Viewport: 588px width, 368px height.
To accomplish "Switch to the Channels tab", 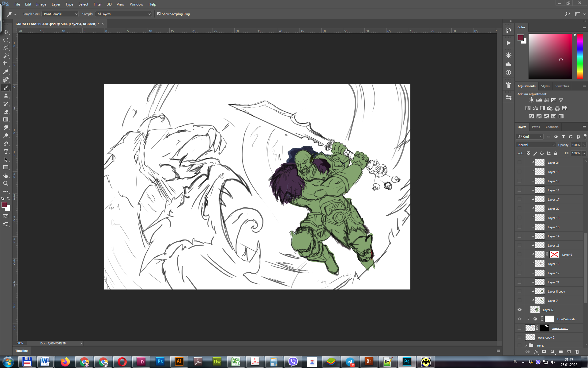I will (552, 127).
